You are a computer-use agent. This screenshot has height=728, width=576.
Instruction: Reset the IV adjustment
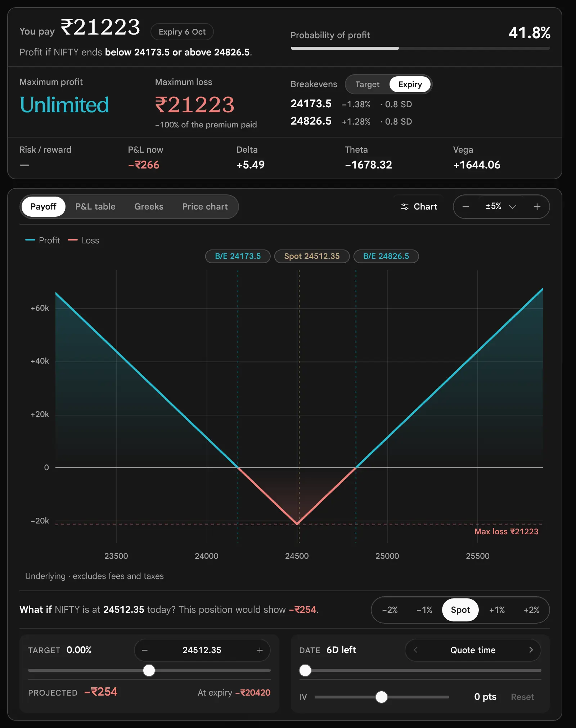(522, 697)
